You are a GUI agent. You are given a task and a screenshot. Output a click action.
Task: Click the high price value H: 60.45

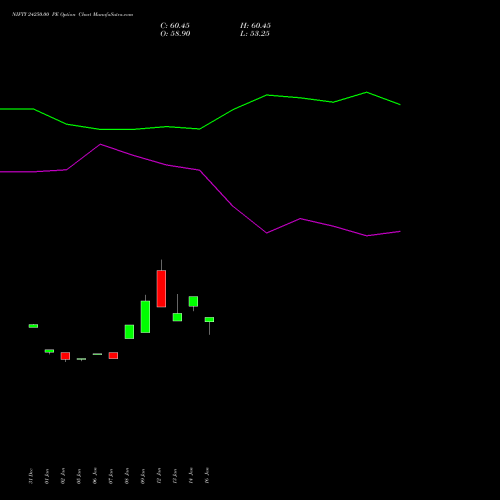(255, 26)
